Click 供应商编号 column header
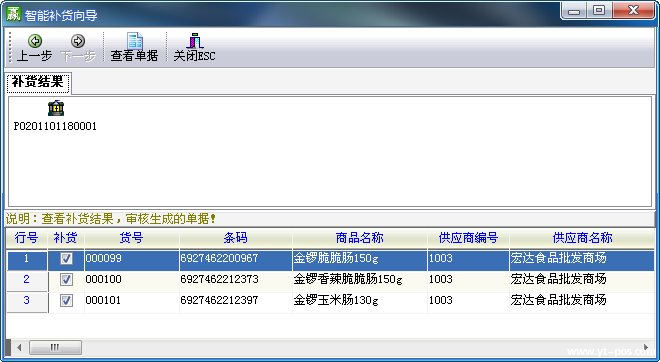 (468, 238)
